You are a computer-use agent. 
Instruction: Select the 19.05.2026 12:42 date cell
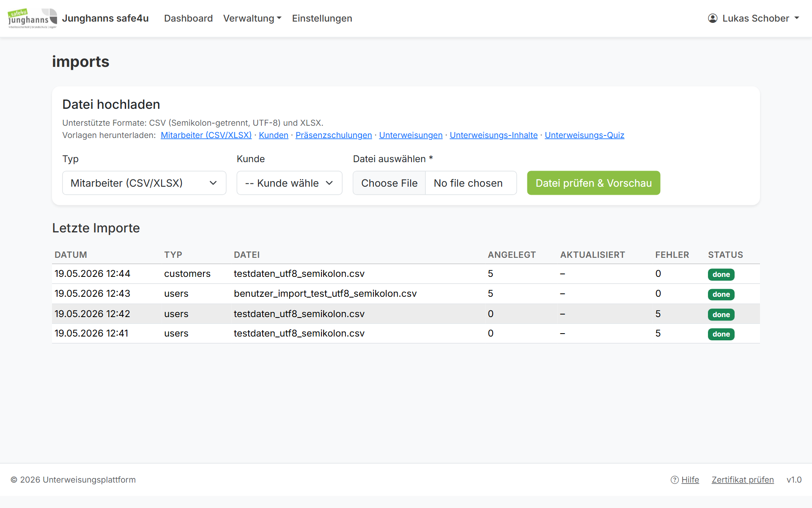click(x=92, y=314)
